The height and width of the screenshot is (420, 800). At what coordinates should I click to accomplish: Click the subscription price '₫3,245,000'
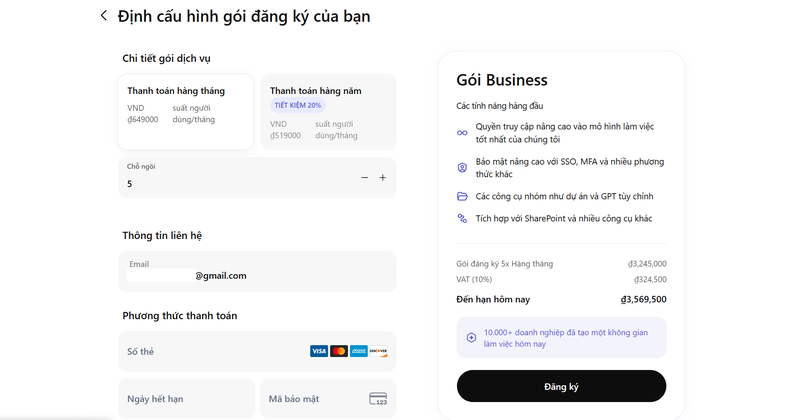[x=647, y=264]
